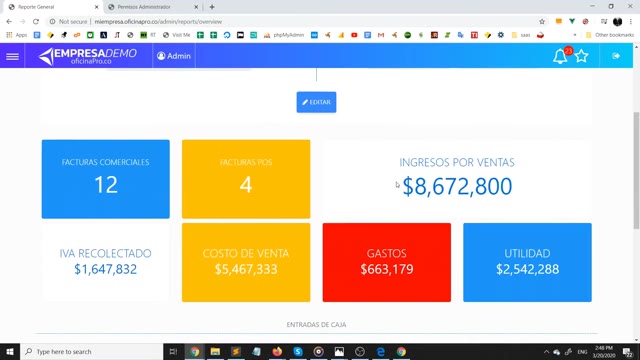Select the Reporte General browser tab

[x=53, y=7]
